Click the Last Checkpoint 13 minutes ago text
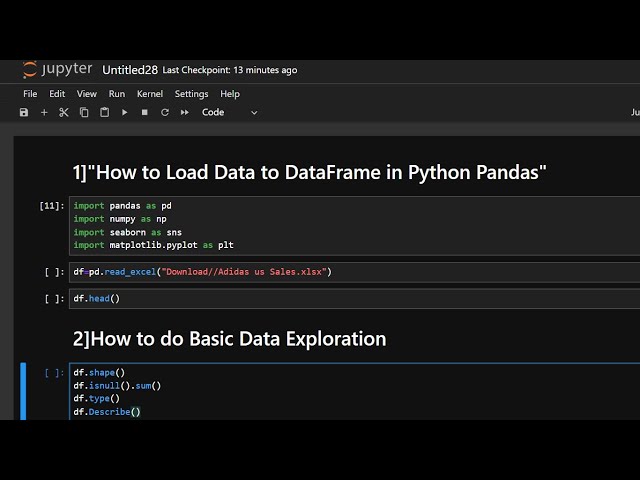This screenshot has height=480, width=640. click(230, 70)
